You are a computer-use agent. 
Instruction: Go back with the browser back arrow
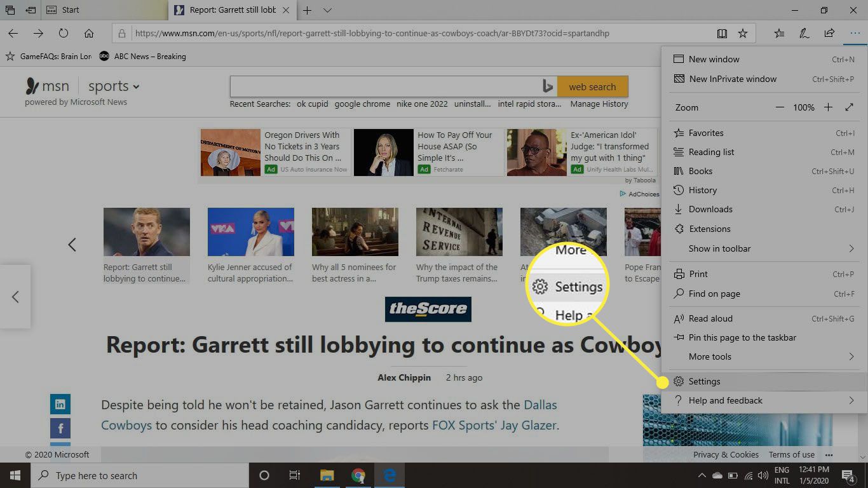tap(13, 33)
